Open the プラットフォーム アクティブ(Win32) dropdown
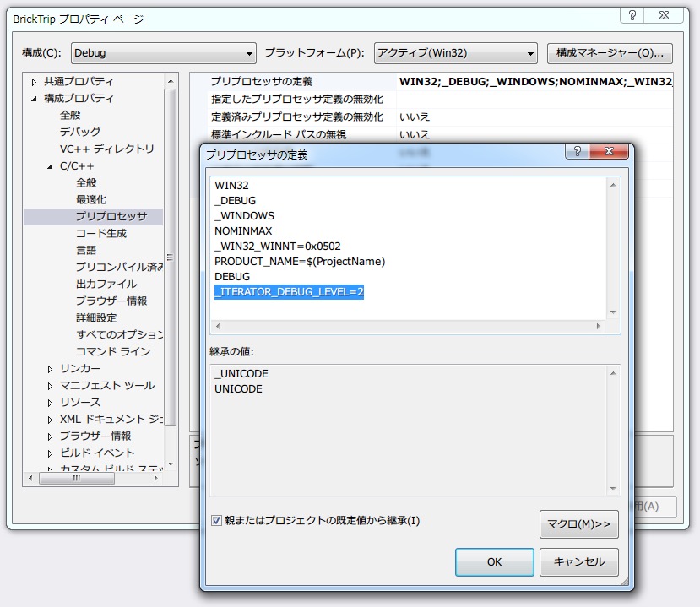Image resolution: width=700 pixels, height=607 pixels. 455,53
